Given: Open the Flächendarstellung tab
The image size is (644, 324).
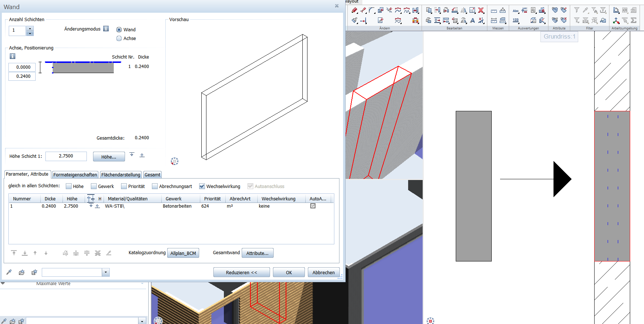Looking at the screenshot, I should 121,175.
